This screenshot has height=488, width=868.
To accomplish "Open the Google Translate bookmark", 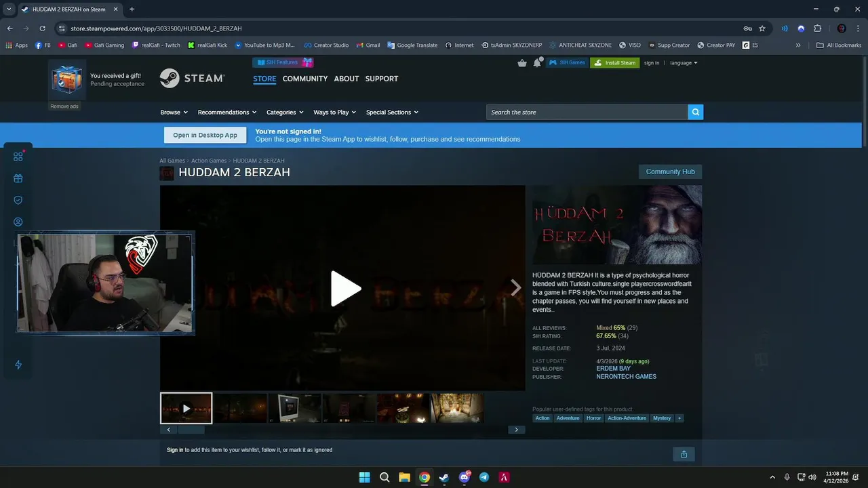I will point(412,45).
